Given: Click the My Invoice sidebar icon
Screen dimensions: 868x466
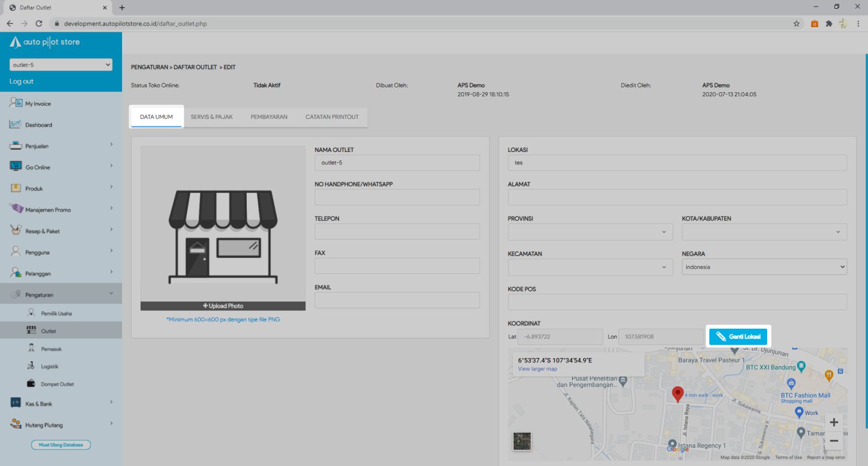Looking at the screenshot, I should pyautogui.click(x=16, y=103).
